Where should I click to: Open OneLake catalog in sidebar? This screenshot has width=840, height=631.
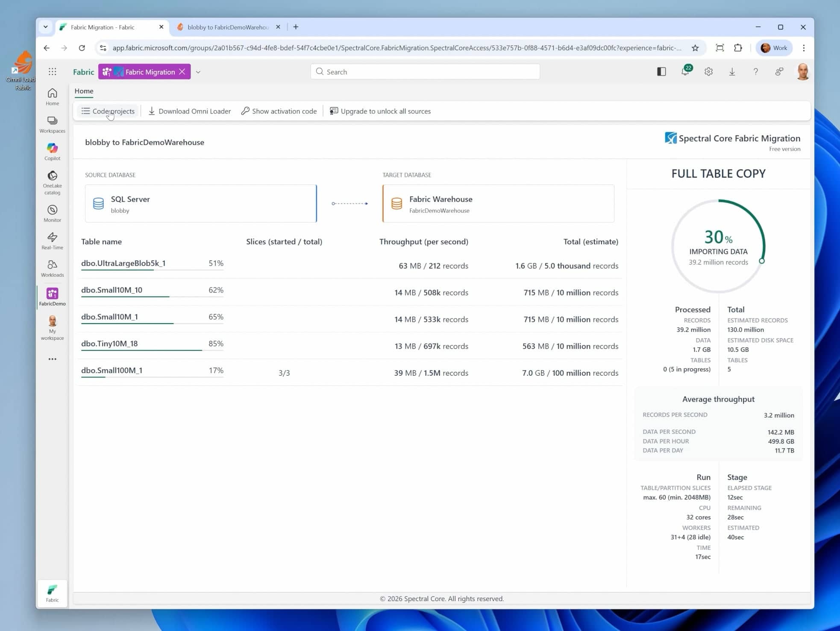click(52, 183)
